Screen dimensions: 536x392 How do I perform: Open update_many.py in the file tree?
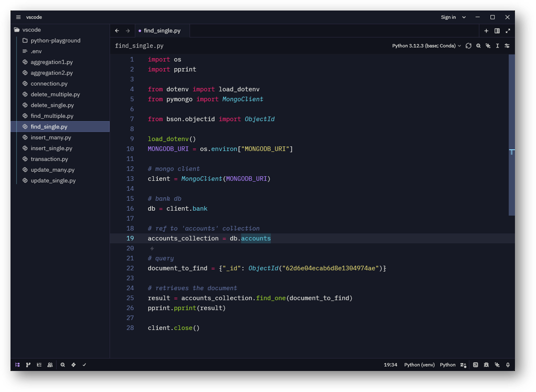(x=60, y=170)
